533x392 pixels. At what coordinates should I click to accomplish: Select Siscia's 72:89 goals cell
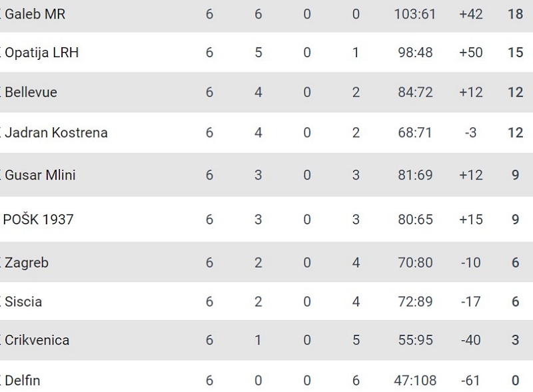(415, 301)
